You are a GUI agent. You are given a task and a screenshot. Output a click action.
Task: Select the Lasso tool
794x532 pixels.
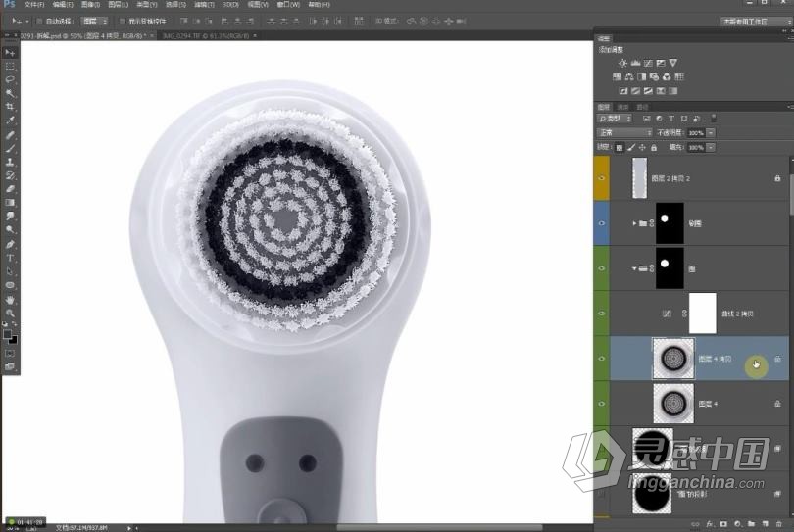coord(10,80)
